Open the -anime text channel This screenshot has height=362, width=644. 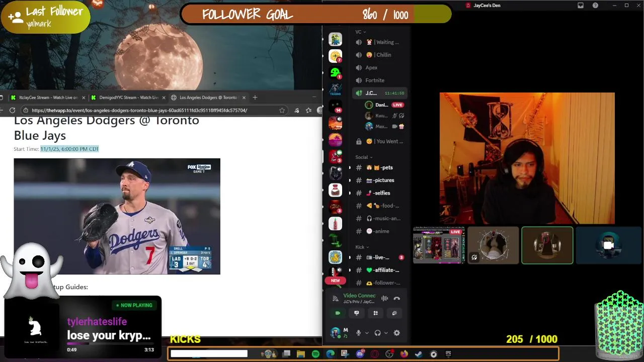click(x=380, y=231)
